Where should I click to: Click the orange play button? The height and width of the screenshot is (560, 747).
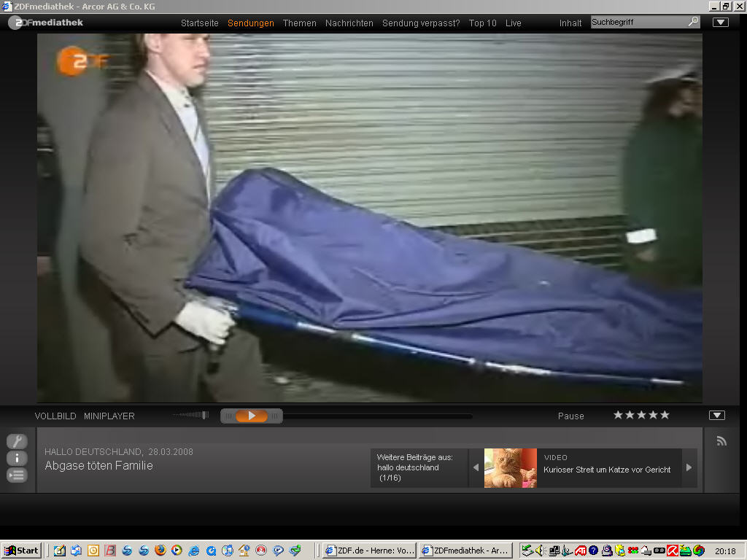click(x=252, y=416)
